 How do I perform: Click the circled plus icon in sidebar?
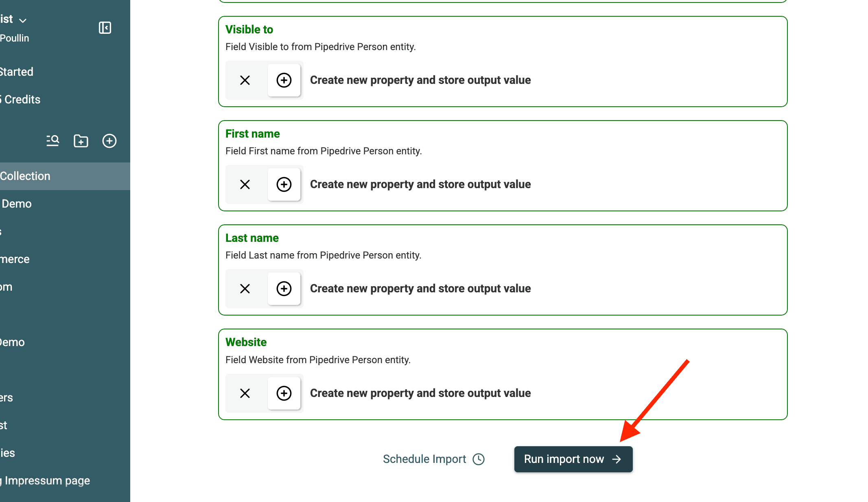(109, 141)
